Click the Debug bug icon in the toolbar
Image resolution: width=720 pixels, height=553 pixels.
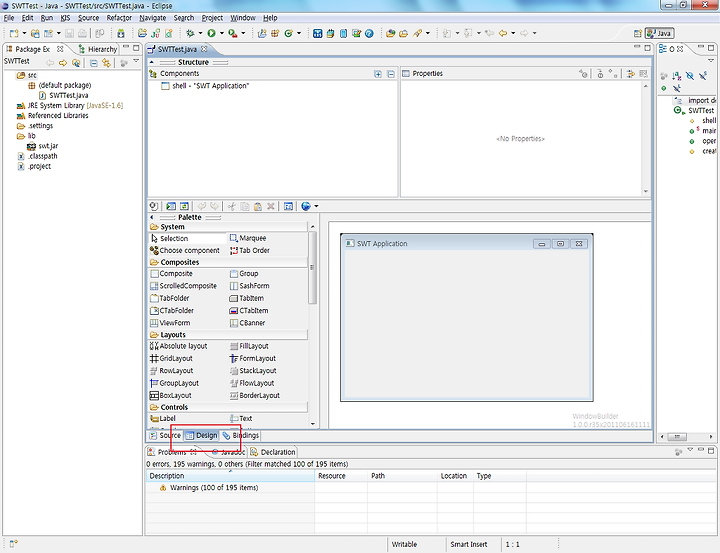[x=190, y=33]
